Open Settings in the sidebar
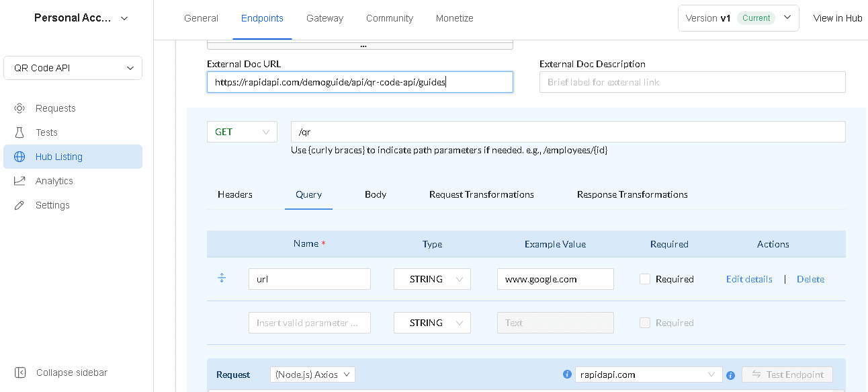868x392 pixels. pos(73,205)
